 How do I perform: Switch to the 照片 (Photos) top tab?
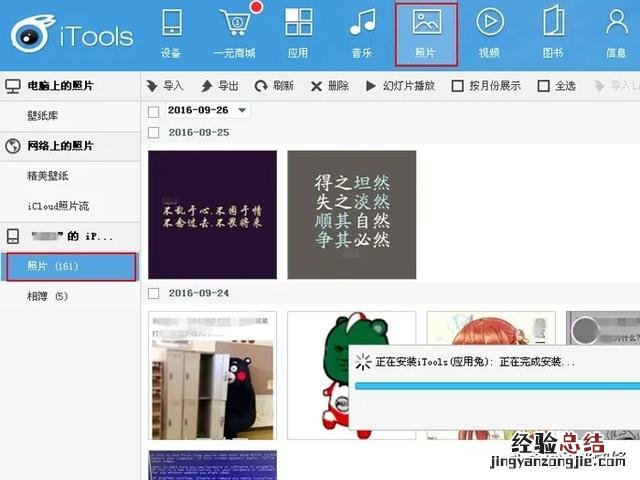426,34
